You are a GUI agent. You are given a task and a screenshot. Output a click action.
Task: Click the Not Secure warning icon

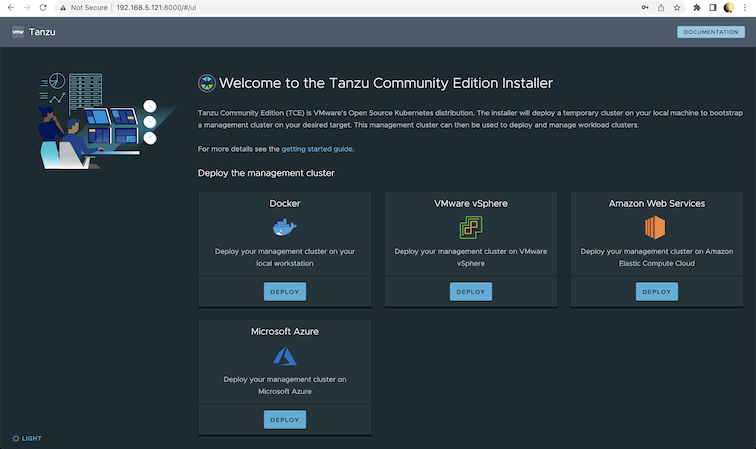63,8
